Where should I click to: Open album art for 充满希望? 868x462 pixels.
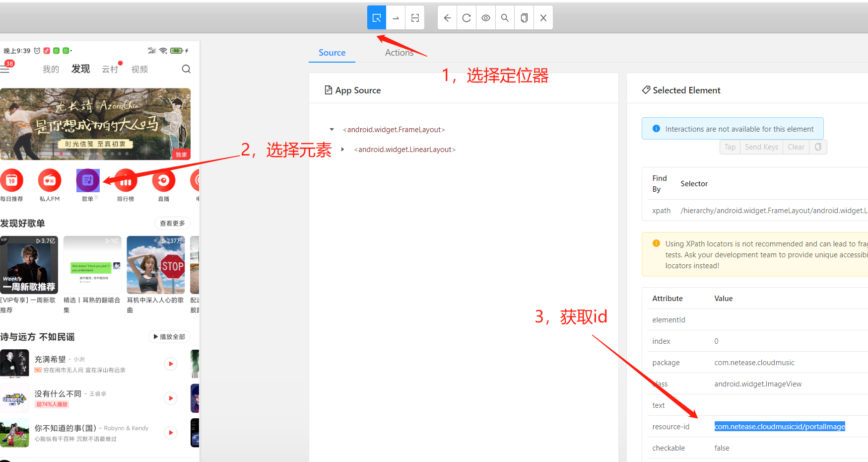[14, 364]
